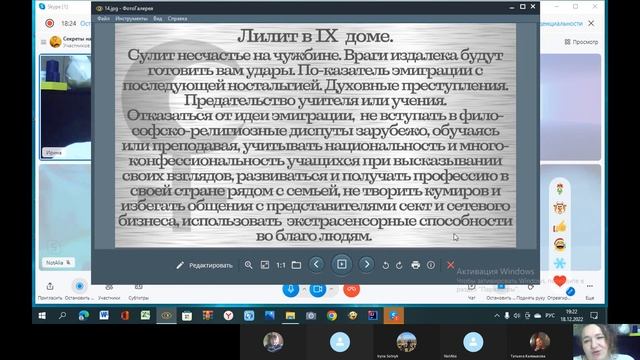Open the Просмотр view switcher in Skype

tap(581, 42)
